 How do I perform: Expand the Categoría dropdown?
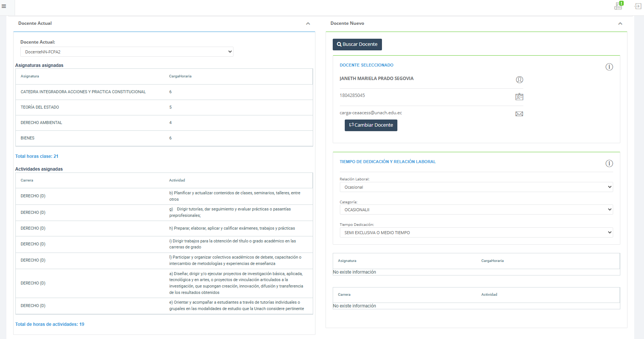476,210
